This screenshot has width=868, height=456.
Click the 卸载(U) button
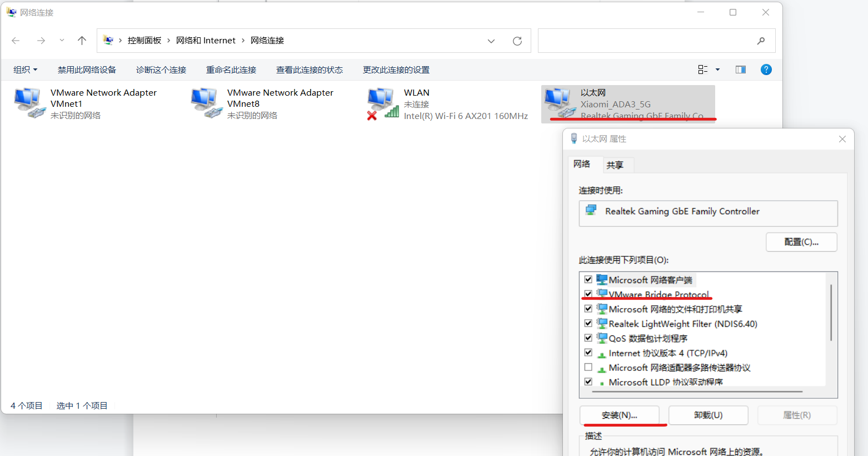709,415
